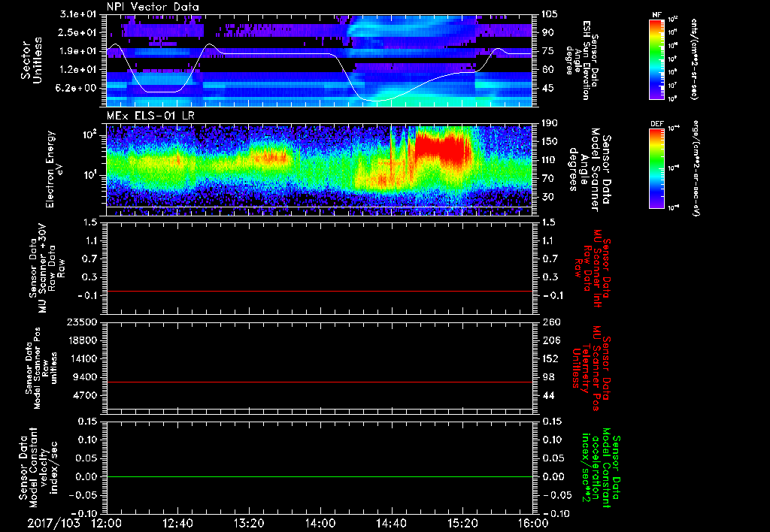Click the 14:00 time axis label
770x532 pixels.
[x=320, y=522]
